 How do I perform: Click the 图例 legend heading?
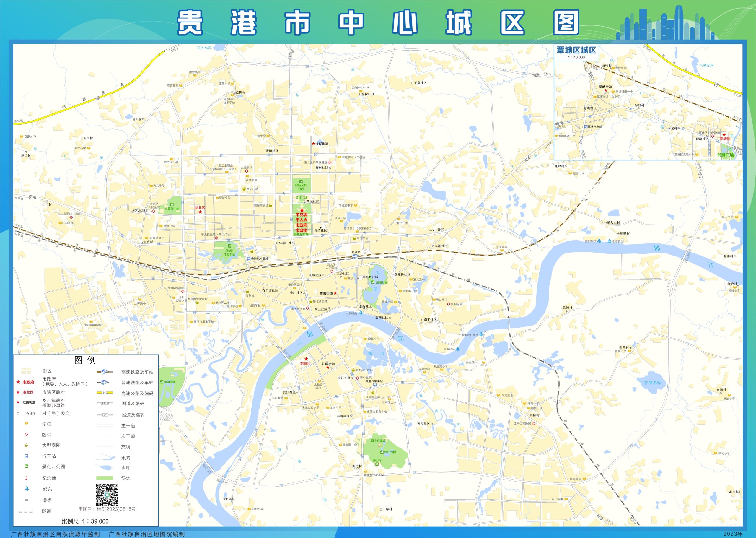point(85,360)
